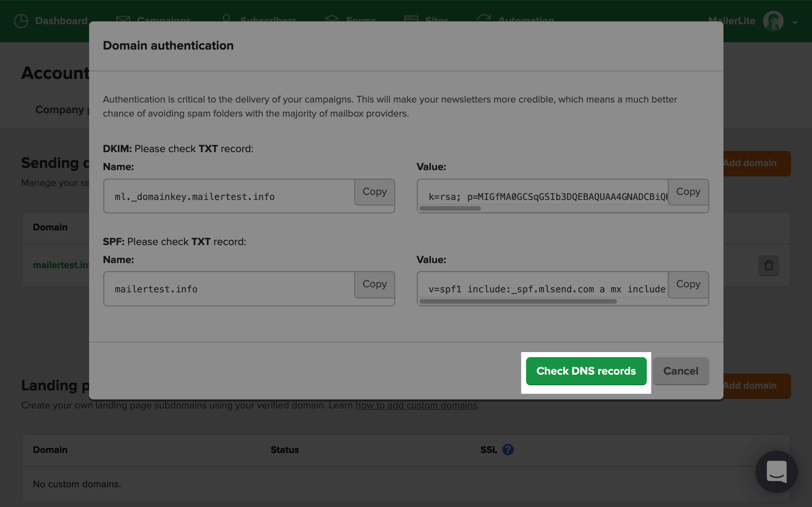Image resolution: width=812 pixels, height=507 pixels.
Task: Copy the SPF record value
Action: 688,284
